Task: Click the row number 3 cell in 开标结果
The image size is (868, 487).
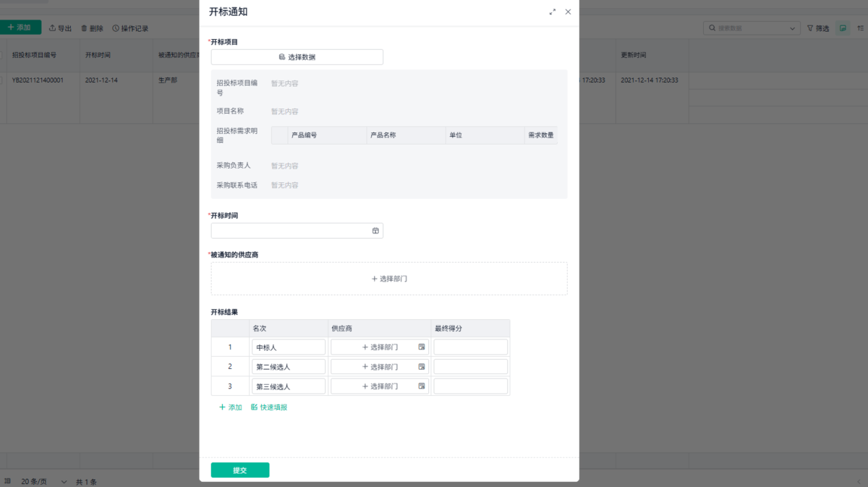Action: pos(230,386)
